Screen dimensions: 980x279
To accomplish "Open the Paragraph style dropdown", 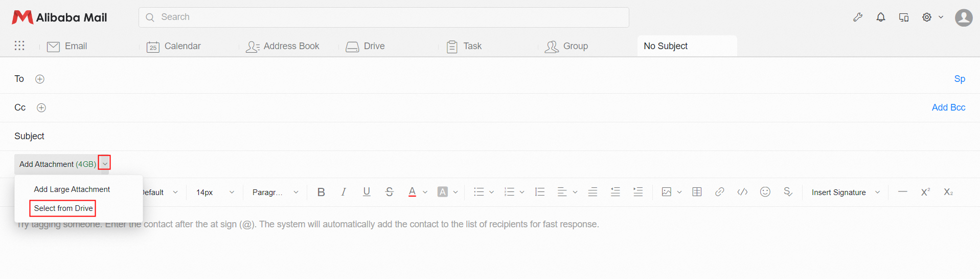I will point(275,192).
